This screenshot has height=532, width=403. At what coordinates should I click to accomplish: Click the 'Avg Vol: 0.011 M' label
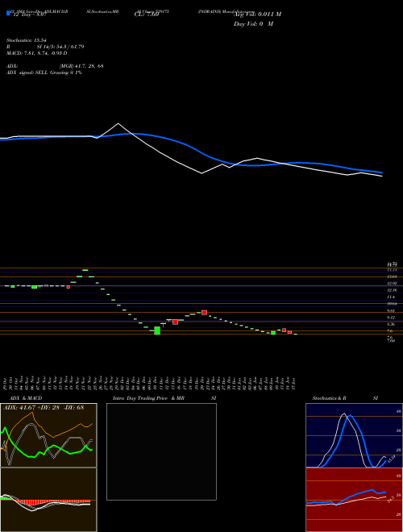[x=257, y=15]
